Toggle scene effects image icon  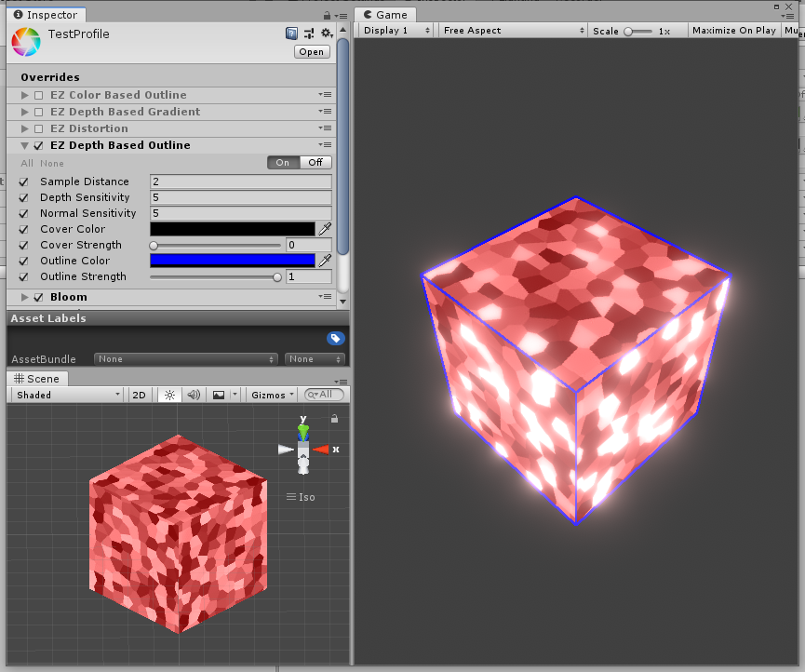[x=219, y=395]
